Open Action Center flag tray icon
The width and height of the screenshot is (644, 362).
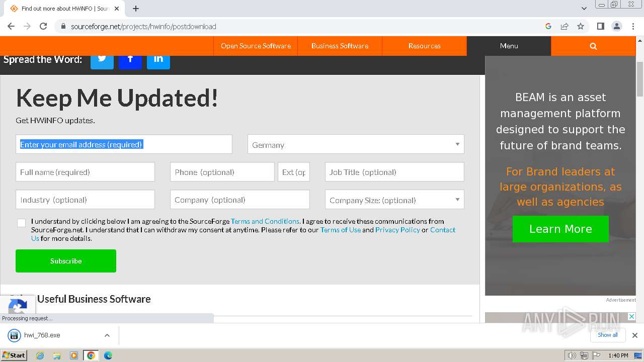coord(596,355)
